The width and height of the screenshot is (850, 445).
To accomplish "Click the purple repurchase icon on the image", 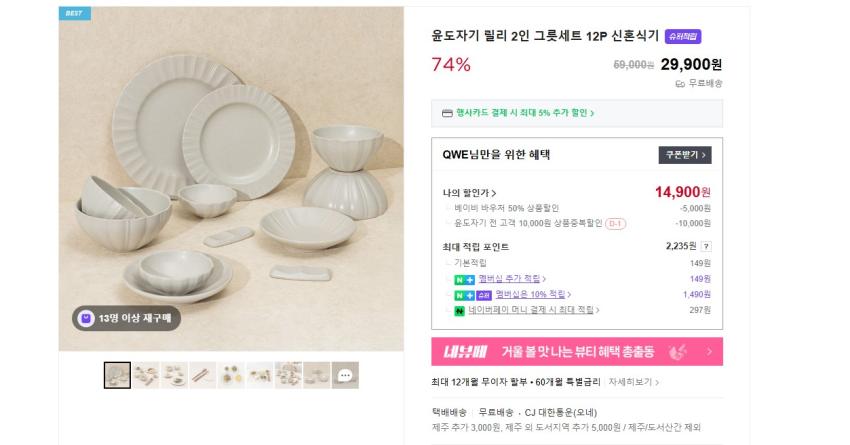I will [x=86, y=318].
